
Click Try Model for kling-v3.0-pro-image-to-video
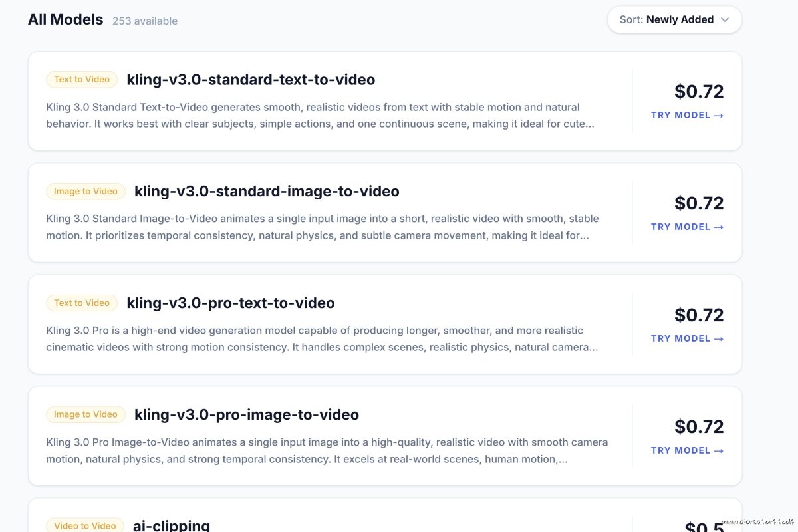(x=687, y=450)
